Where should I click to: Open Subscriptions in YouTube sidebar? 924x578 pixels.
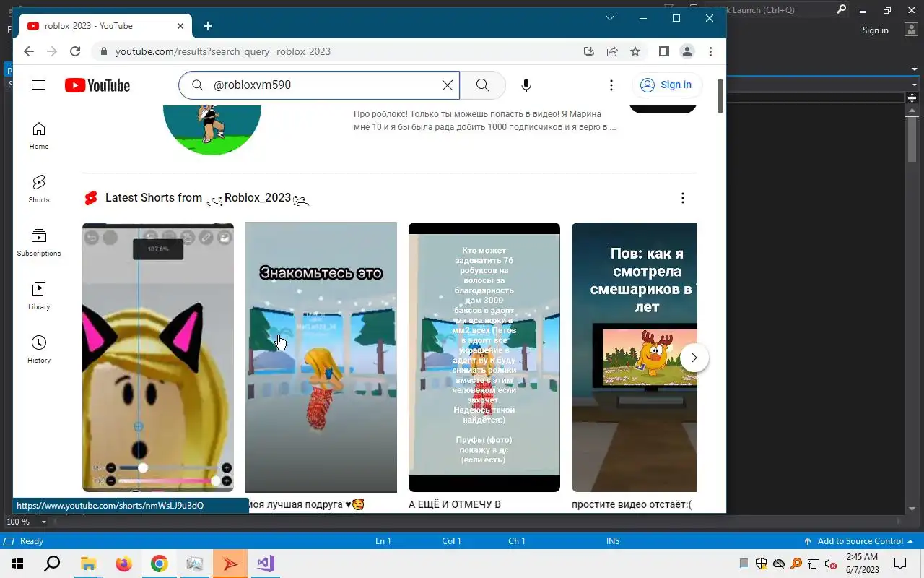point(39,243)
